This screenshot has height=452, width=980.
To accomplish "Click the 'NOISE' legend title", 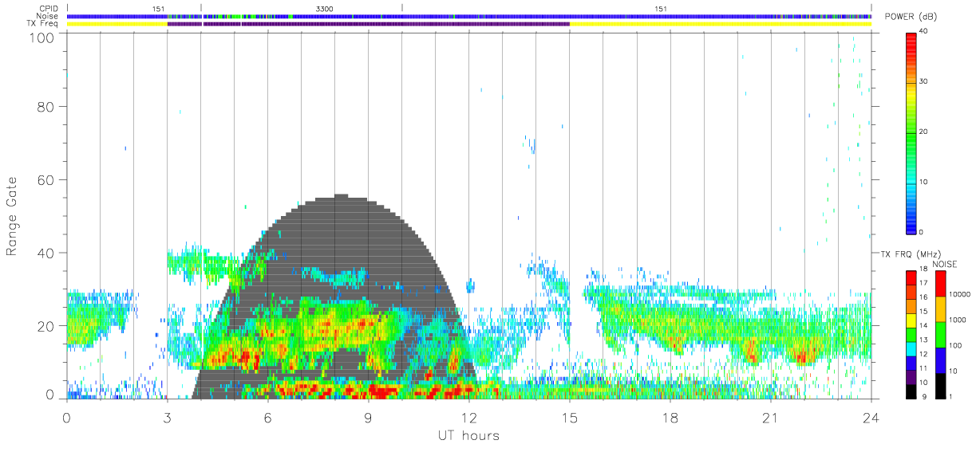I will [945, 264].
